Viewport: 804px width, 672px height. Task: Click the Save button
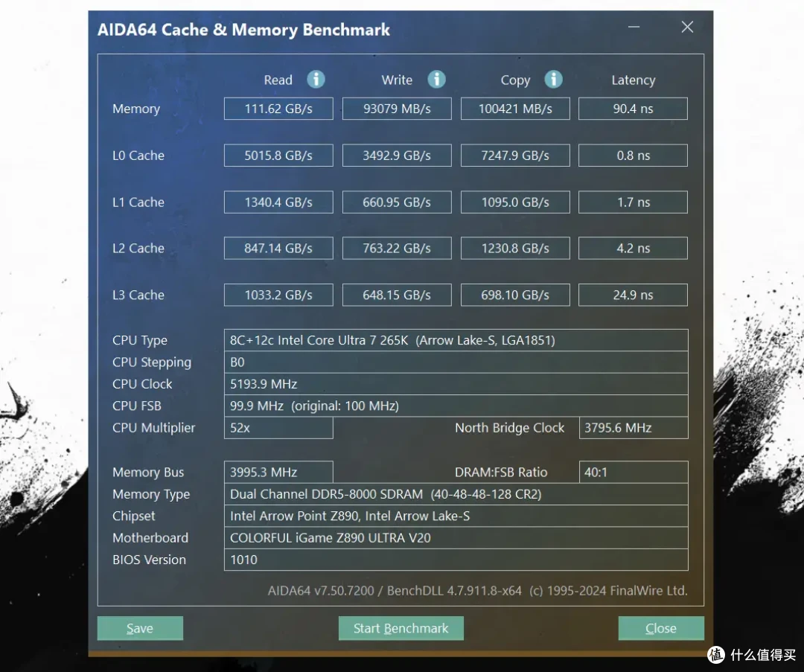(140, 628)
